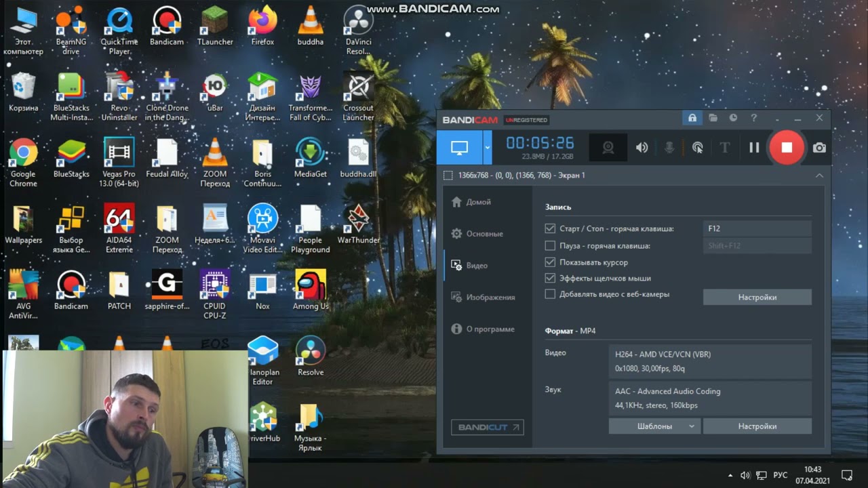This screenshot has height=488, width=868.
Task: Click the BANDICUT link button
Action: coord(487,428)
